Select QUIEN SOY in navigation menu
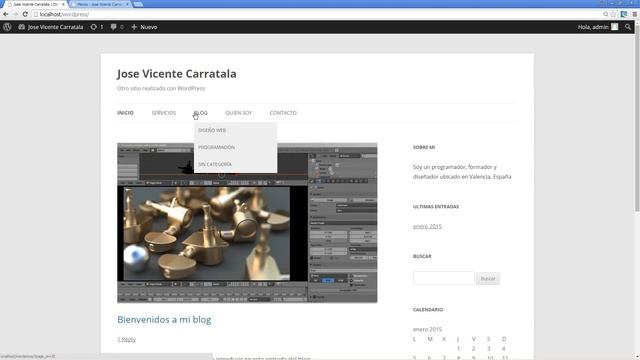The image size is (640, 360). [x=238, y=113]
